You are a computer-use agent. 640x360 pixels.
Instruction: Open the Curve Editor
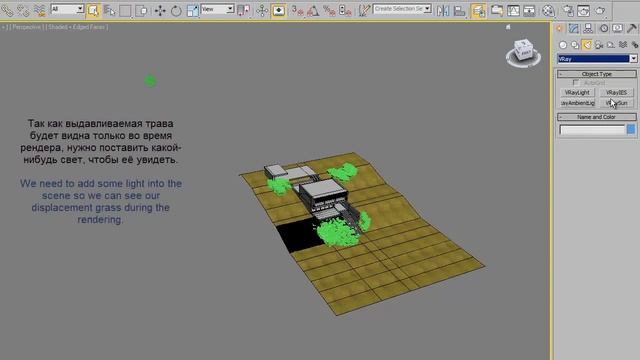click(x=513, y=11)
